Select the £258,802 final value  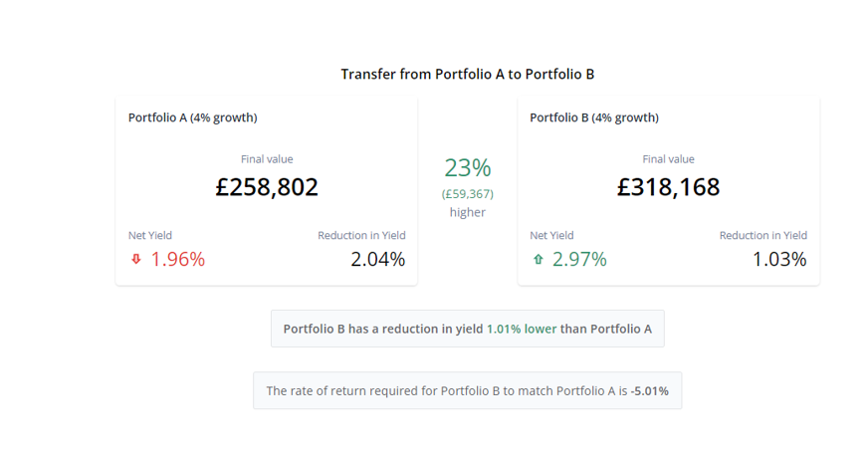pos(267,187)
